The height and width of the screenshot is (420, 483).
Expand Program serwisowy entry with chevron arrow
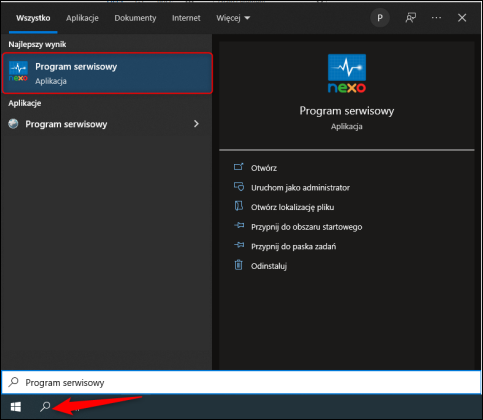click(x=196, y=124)
